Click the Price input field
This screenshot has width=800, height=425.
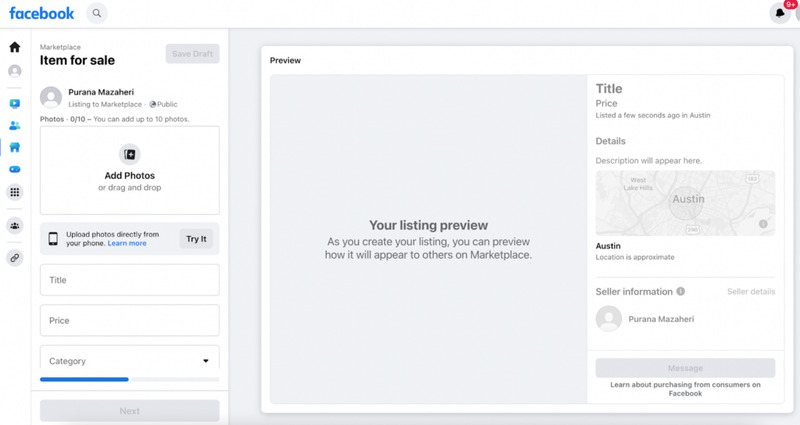[x=129, y=321]
